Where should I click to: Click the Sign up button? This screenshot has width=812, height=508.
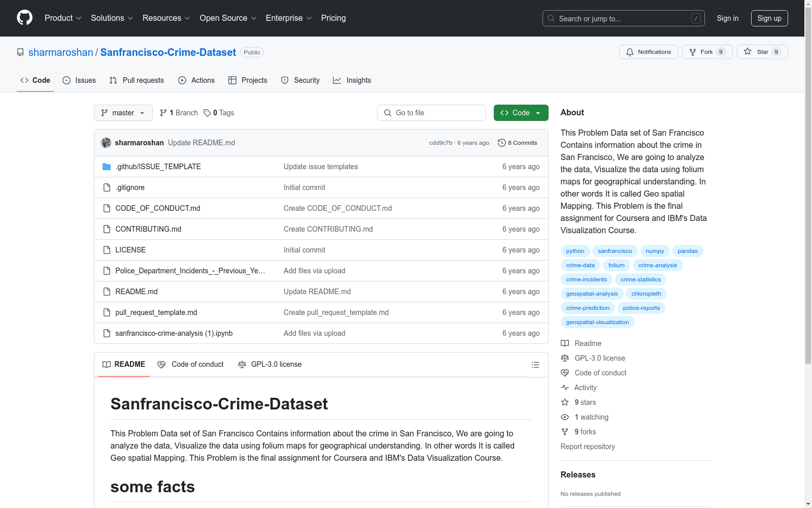[769, 18]
